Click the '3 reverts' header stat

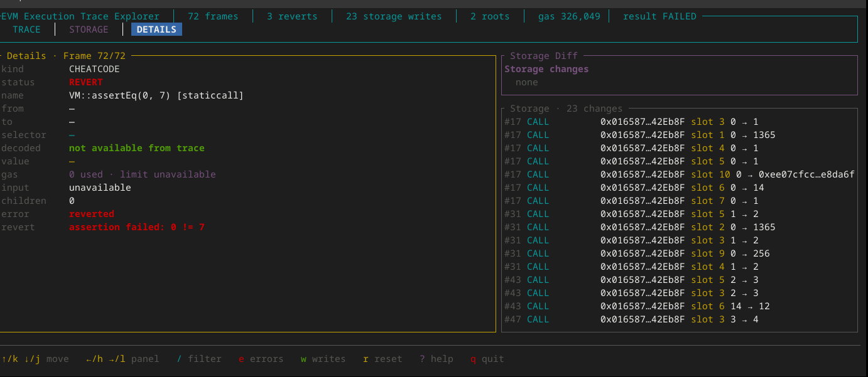pos(292,16)
